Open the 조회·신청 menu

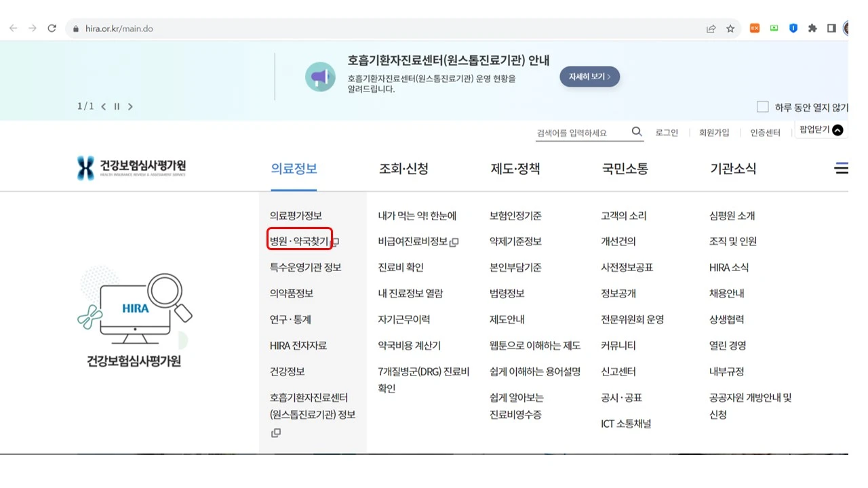coord(405,169)
